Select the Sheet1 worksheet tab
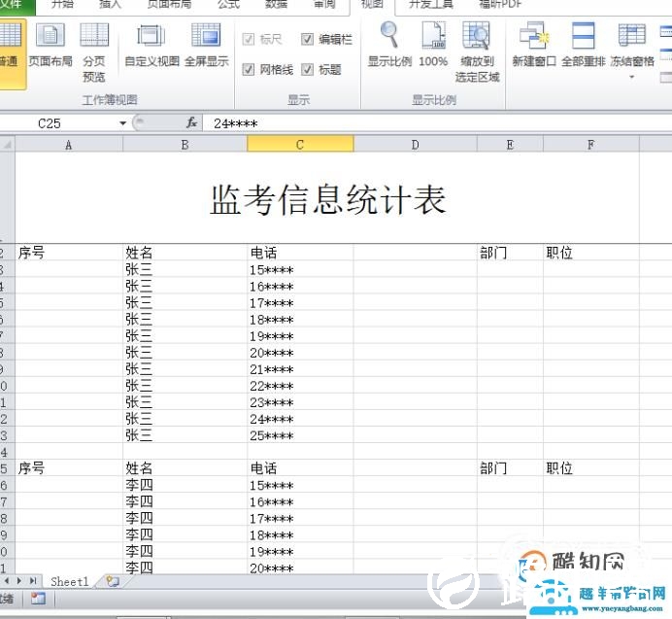This screenshot has width=672, height=619. (69, 581)
